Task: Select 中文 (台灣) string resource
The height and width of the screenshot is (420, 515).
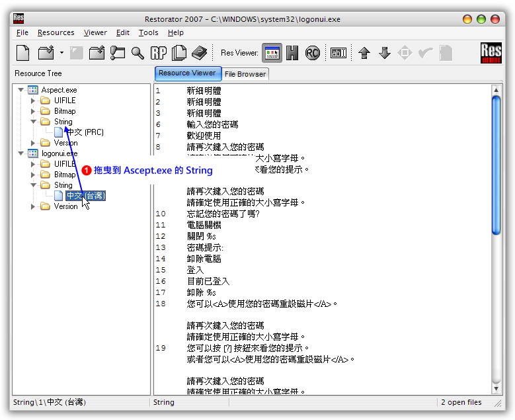Action: [x=85, y=196]
